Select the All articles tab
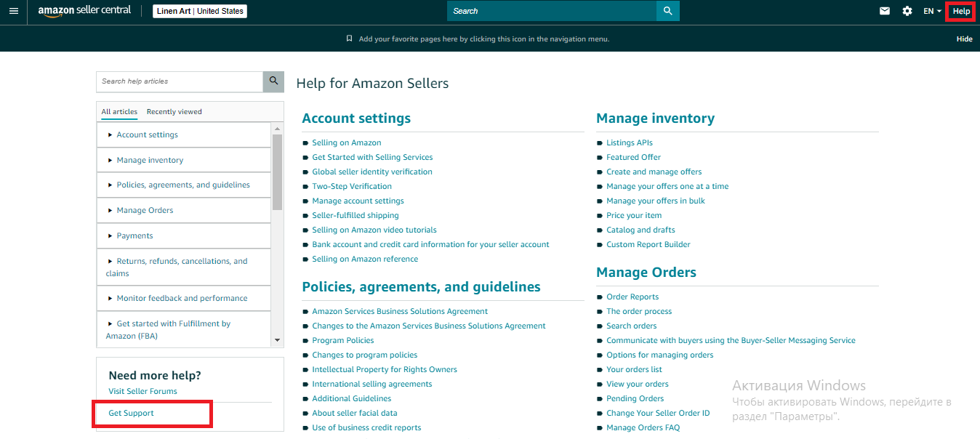 (119, 111)
